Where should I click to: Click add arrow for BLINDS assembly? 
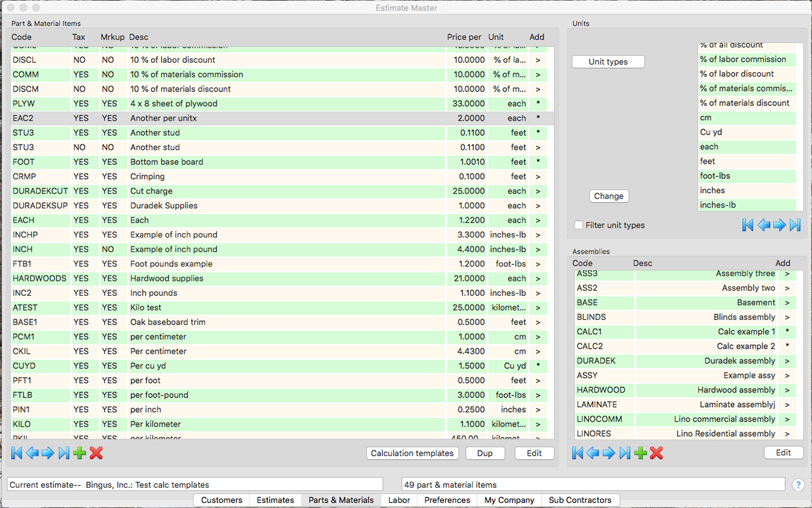click(x=787, y=317)
